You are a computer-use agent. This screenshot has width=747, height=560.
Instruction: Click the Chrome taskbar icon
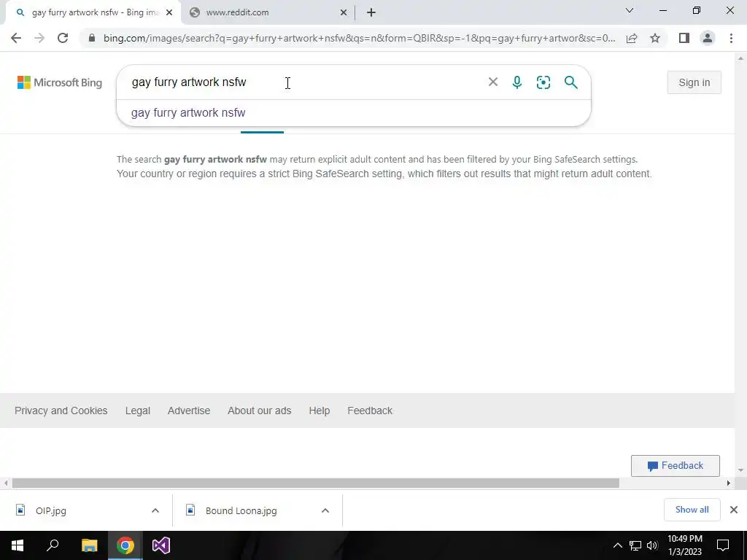[125, 545]
